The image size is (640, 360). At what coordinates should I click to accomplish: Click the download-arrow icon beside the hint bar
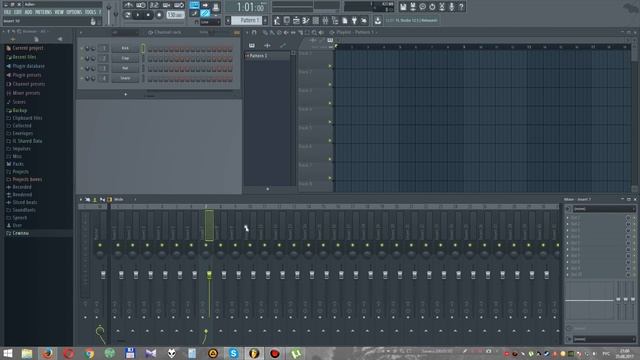tap(378, 20)
